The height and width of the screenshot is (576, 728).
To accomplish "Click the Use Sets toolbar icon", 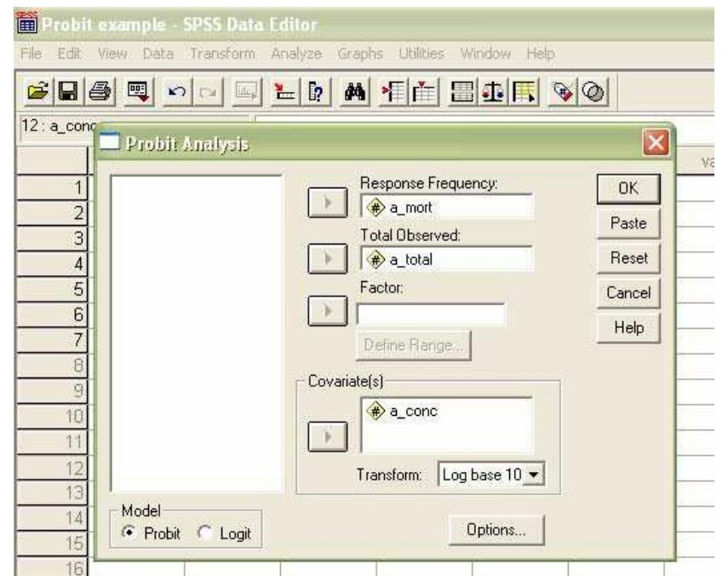I will pyautogui.click(x=593, y=91).
